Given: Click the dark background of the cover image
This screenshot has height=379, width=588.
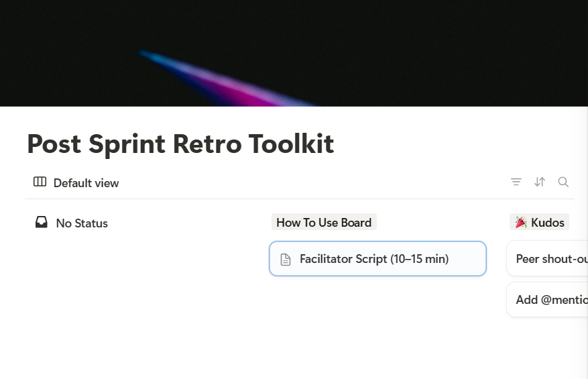Looking at the screenshot, I should (x=436, y=40).
